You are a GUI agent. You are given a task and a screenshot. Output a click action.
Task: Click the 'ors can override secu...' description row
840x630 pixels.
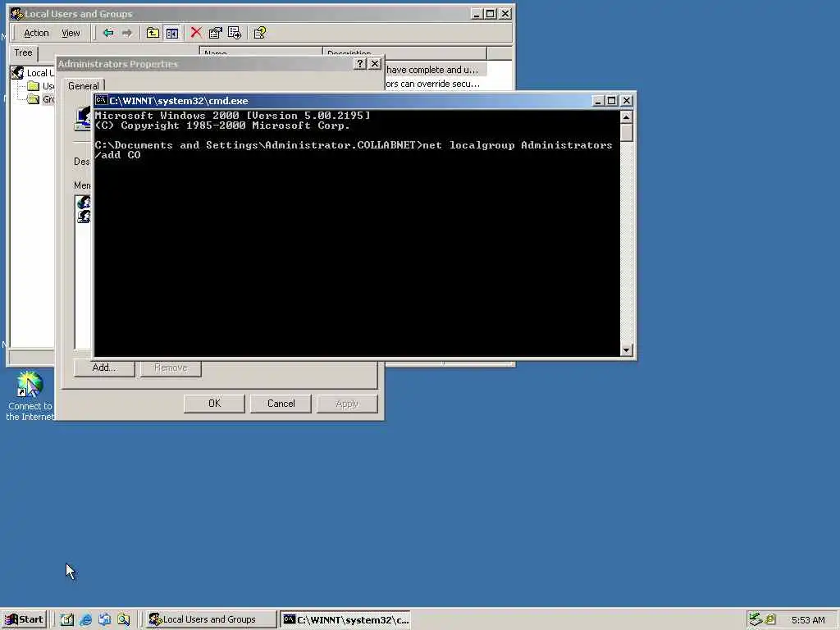tap(432, 84)
